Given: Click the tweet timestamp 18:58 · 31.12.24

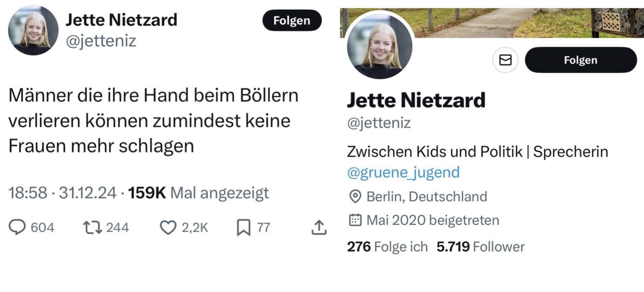Looking at the screenshot, I should point(62,193).
